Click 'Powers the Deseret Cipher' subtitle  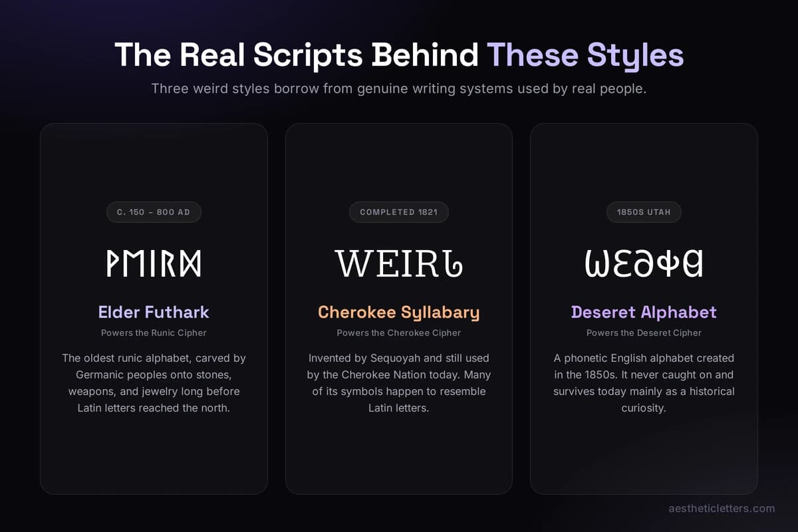click(644, 332)
